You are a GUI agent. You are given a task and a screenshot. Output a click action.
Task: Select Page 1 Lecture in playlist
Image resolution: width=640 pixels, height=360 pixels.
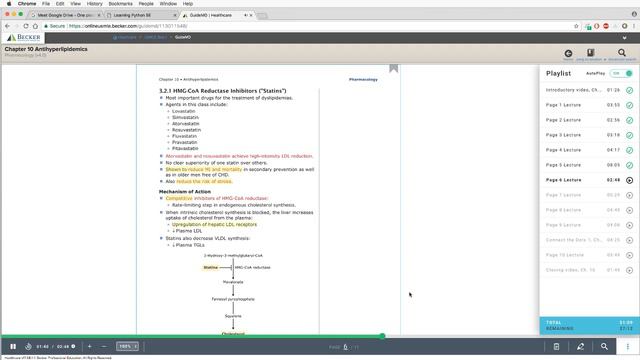click(x=589, y=105)
